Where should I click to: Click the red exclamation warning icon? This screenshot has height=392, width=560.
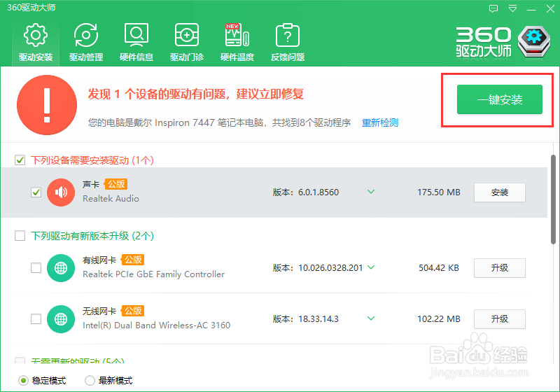tap(47, 105)
